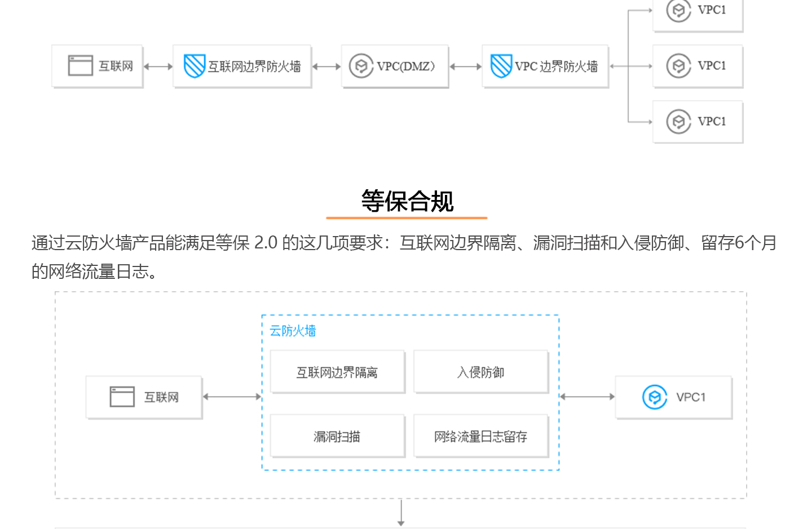
Task: Click VPC1 text in the middle right box
Action: [x=712, y=66]
